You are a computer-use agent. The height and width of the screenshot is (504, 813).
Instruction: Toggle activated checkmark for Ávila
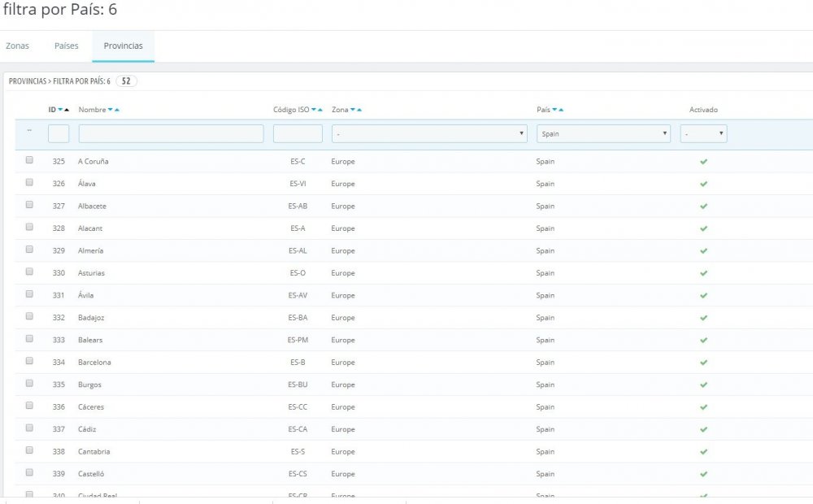coord(703,296)
